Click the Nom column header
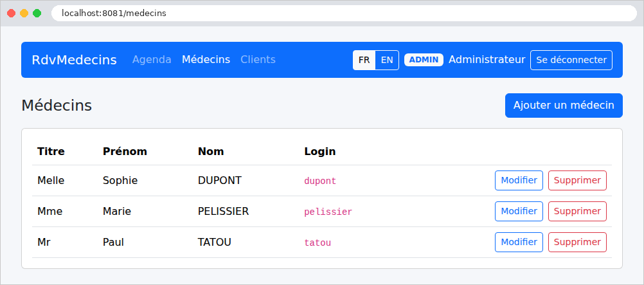The height and width of the screenshot is (285, 644). point(211,151)
